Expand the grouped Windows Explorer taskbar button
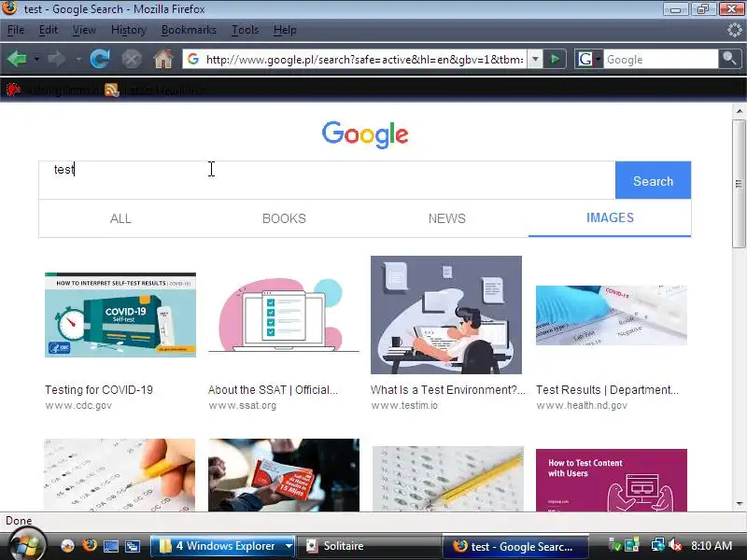Screen dimensions: 747x560 point(223,546)
